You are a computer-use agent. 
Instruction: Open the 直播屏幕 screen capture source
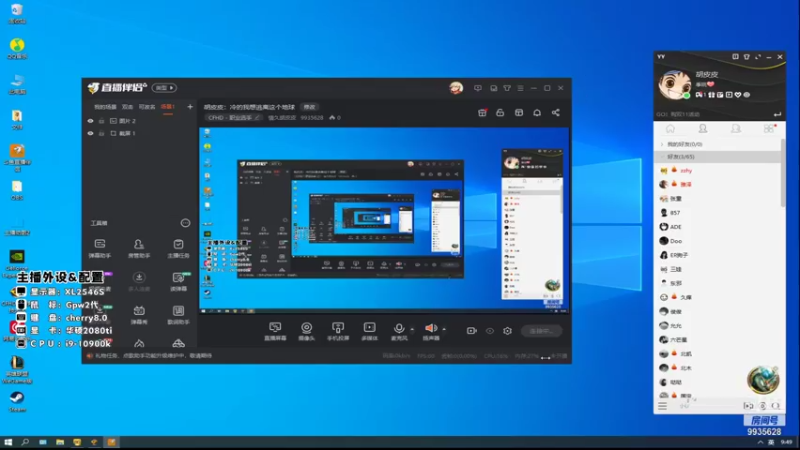point(275,331)
